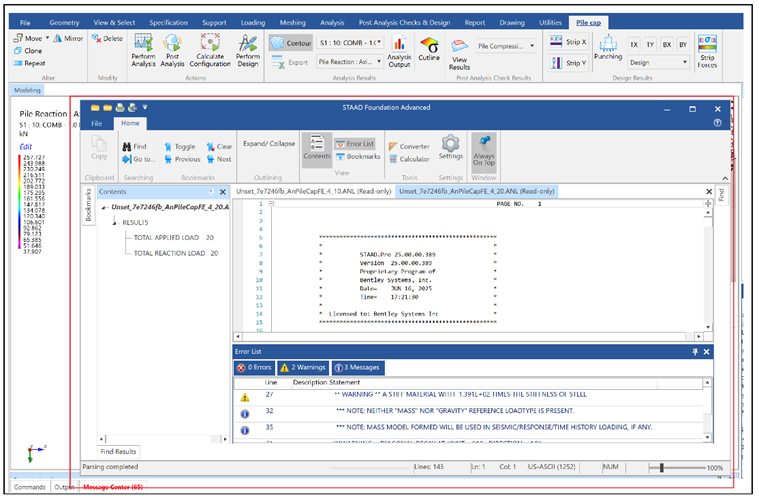This screenshot has width=759, height=501.
Task: Click the Edit link under Pile Reaction
Action: (x=26, y=147)
